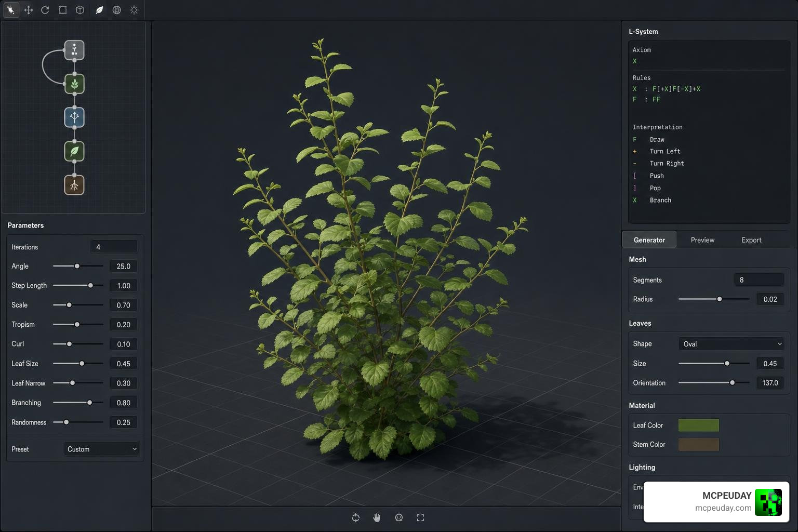Viewport: 798px width, 532px height.
Task: Click the Branching slider handle
Action: point(89,403)
